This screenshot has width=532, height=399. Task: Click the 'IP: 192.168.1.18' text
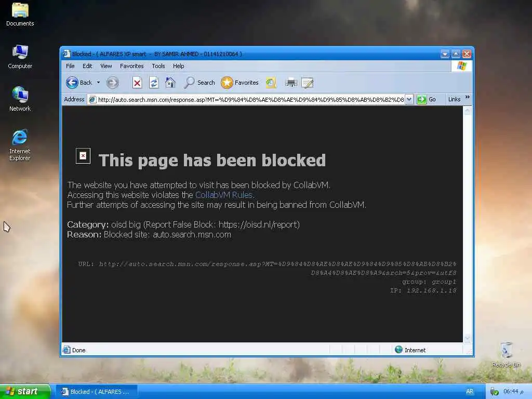click(x=423, y=290)
